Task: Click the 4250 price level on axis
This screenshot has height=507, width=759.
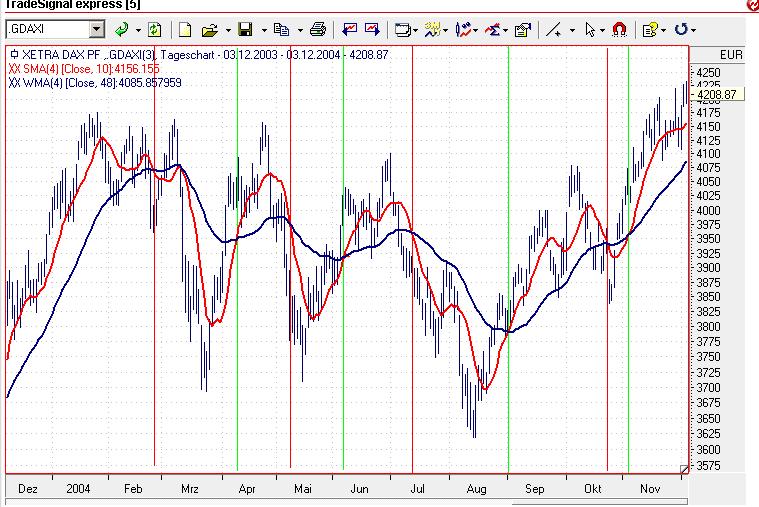Action: (708, 73)
